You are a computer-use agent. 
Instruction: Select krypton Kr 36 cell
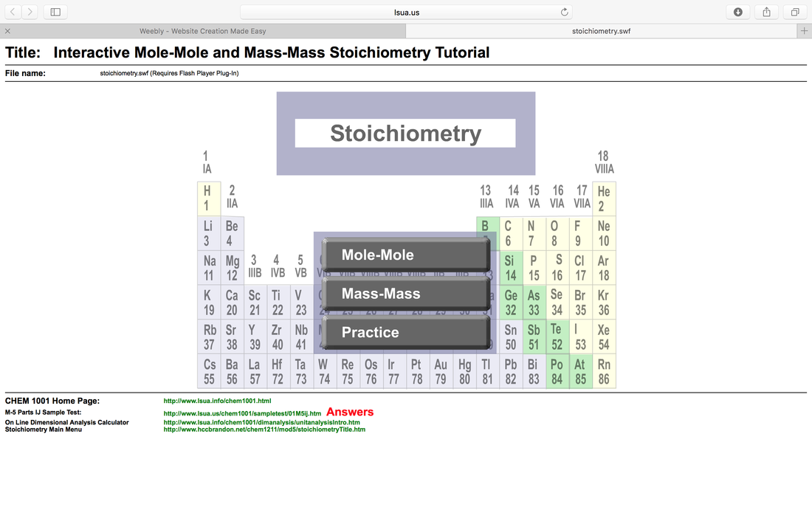pyautogui.click(x=604, y=302)
